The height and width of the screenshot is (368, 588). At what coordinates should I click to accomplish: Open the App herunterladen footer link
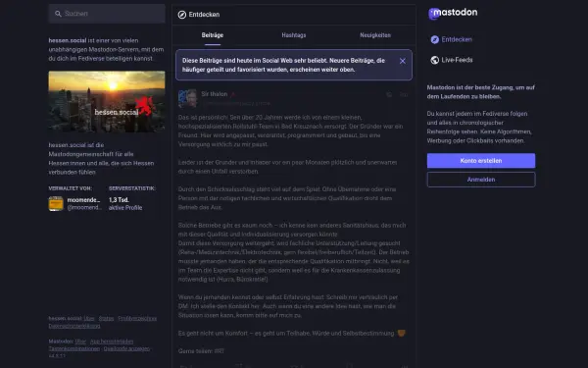tap(112, 342)
